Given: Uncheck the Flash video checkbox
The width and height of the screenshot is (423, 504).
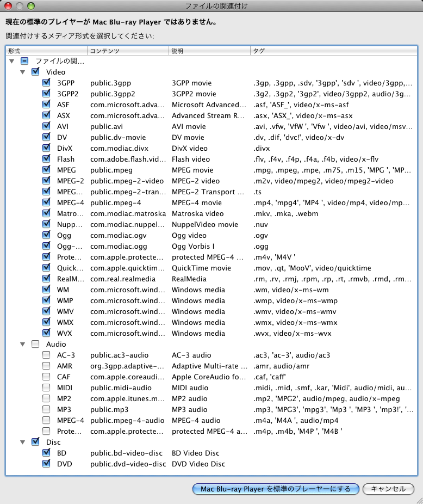Looking at the screenshot, I should (46, 159).
